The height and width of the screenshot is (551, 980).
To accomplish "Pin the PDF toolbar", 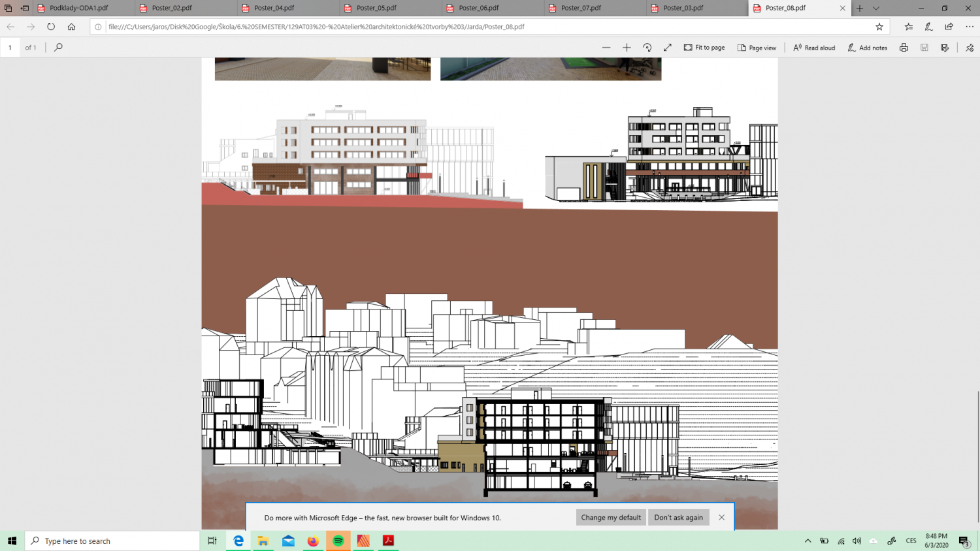I will (970, 48).
